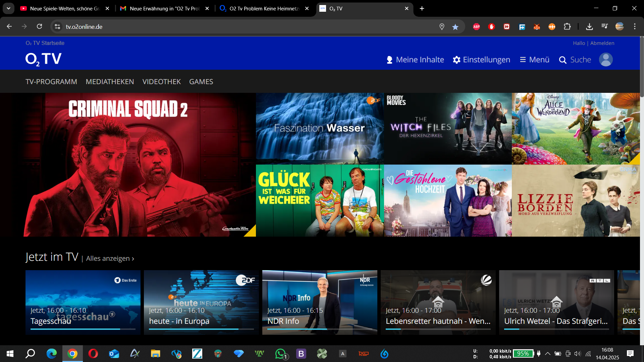Click the location permission icon
Image resolution: width=644 pixels, height=362 pixels.
point(442,27)
